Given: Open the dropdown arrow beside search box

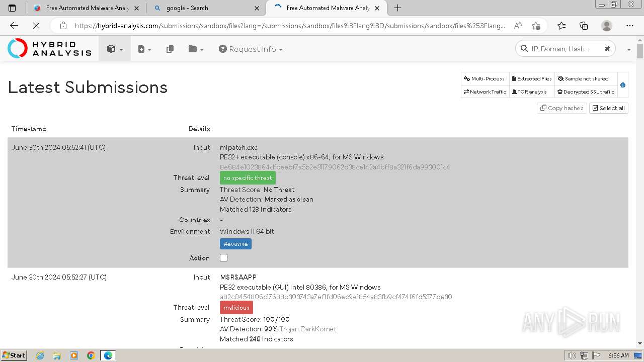Looking at the screenshot, I should point(628,49).
